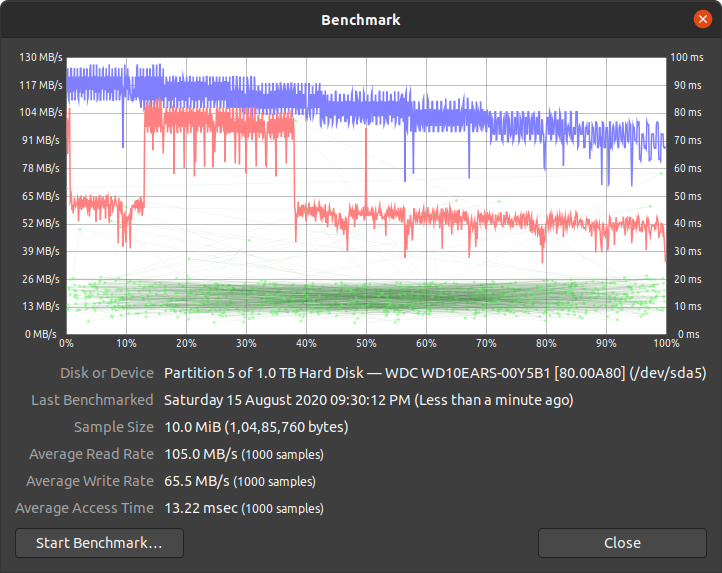Click the 60 ms axis label

[x=687, y=168]
